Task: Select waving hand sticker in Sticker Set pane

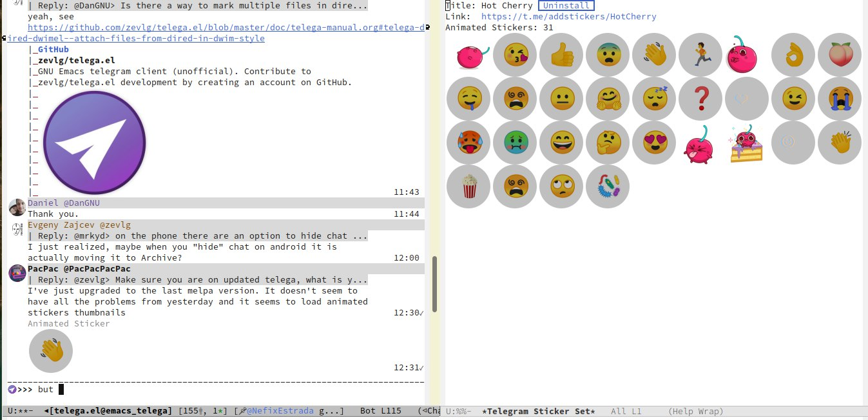Action: pos(654,55)
